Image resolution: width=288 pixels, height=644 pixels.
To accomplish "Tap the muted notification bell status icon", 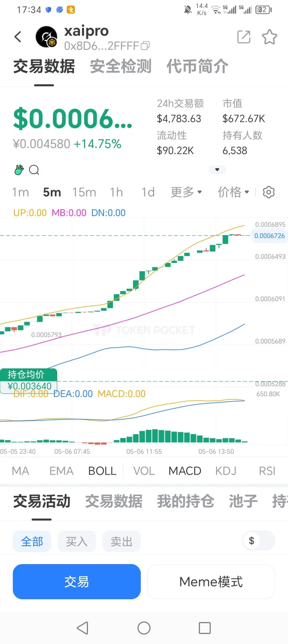I will (x=188, y=10).
